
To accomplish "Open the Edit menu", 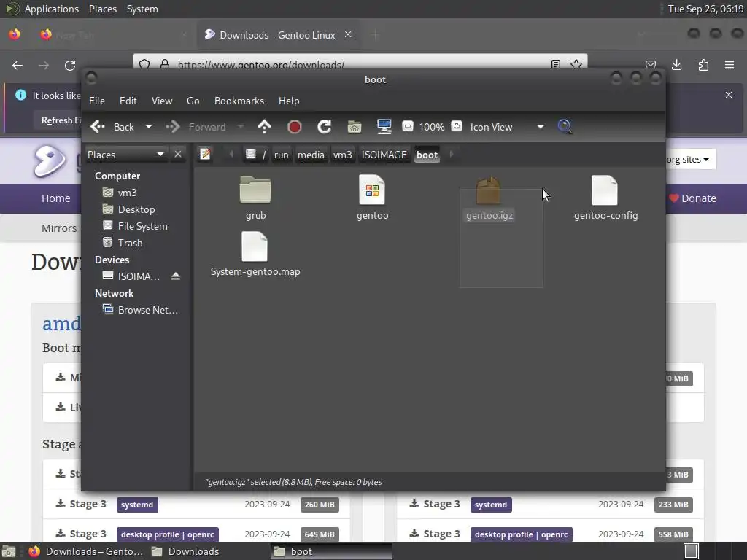I will pos(128,101).
